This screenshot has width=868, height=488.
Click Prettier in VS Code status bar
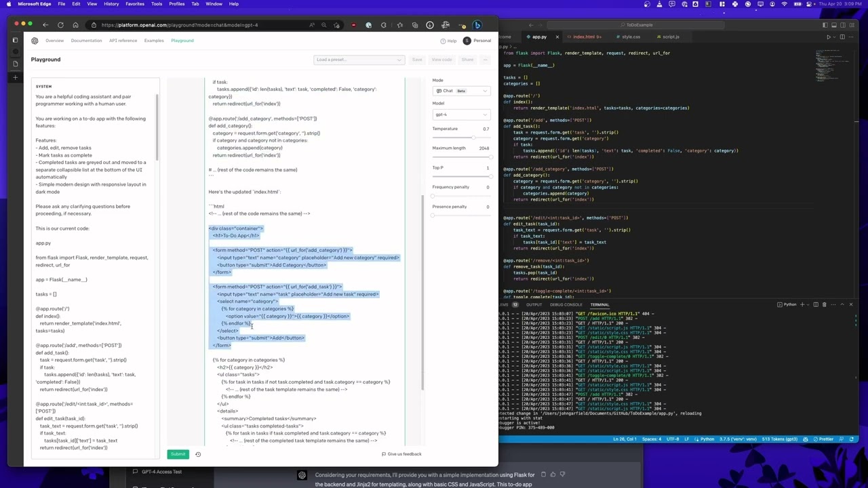(x=823, y=439)
